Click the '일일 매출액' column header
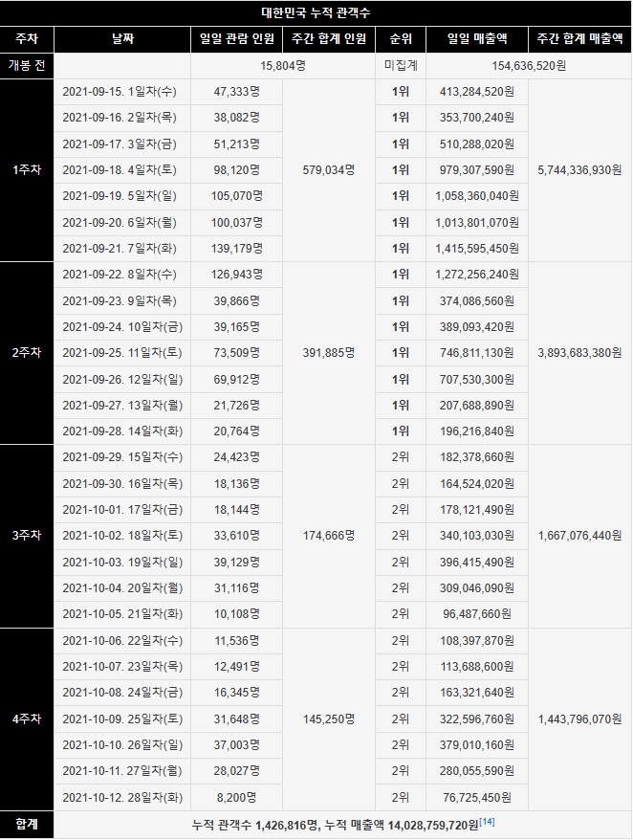The height and width of the screenshot is (840, 633). point(477,39)
